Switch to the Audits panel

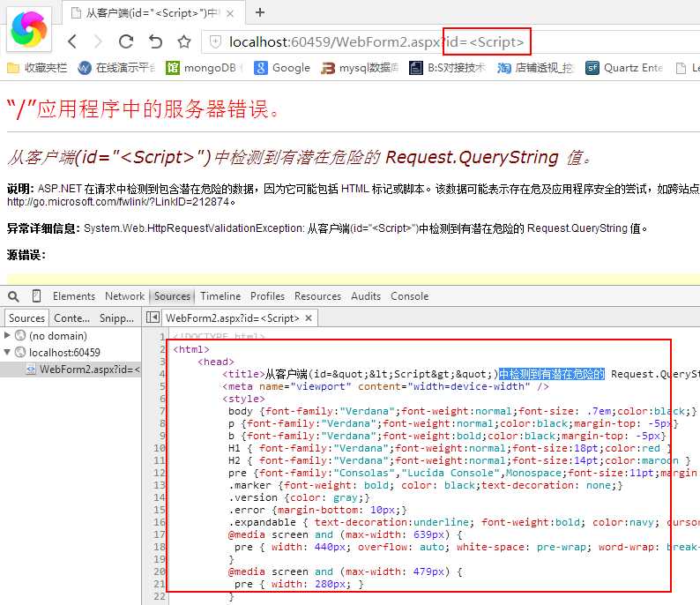coord(366,296)
